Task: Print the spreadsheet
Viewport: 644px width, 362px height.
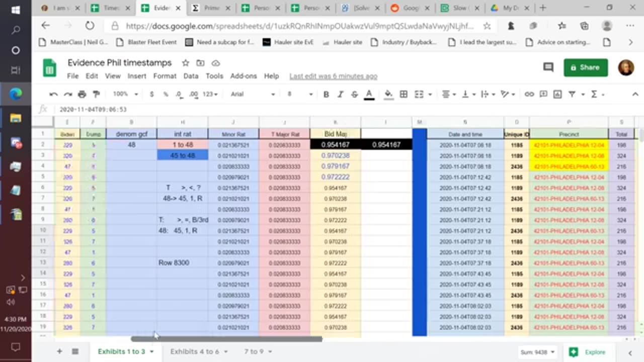Action: (x=82, y=94)
